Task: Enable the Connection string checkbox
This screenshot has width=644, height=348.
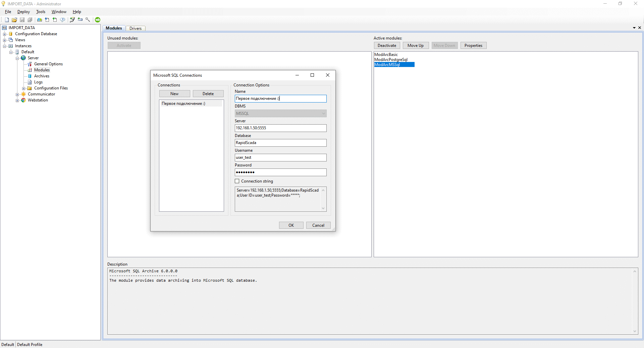Action: point(237,181)
